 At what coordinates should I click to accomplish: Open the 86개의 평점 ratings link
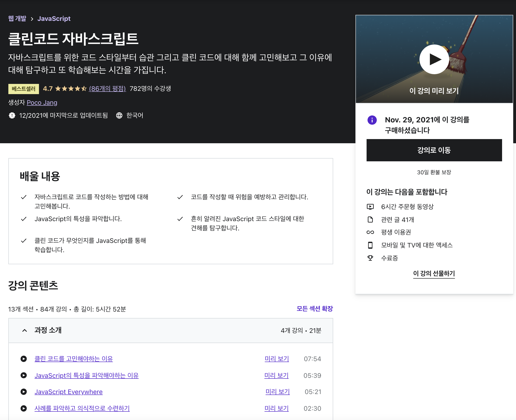(x=107, y=89)
